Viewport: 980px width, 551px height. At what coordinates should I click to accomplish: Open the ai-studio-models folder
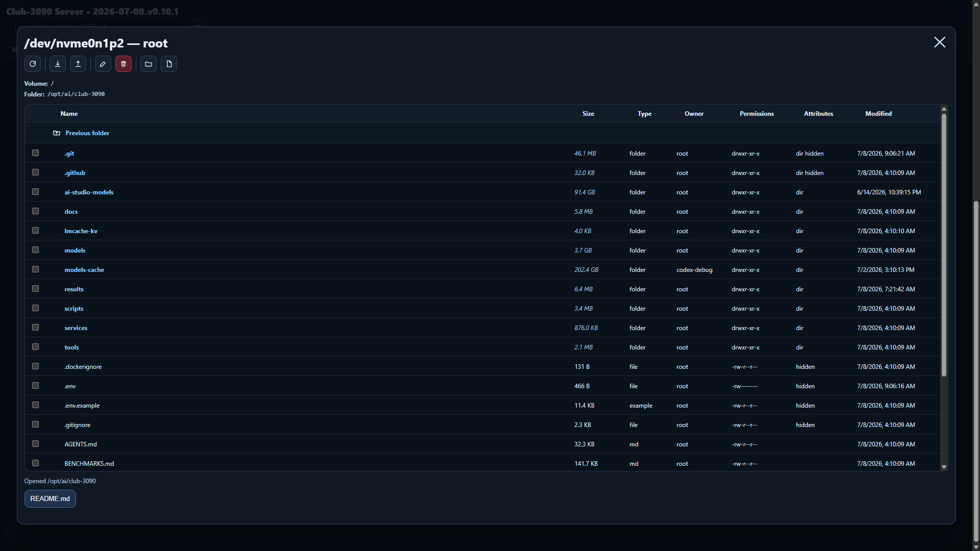89,192
